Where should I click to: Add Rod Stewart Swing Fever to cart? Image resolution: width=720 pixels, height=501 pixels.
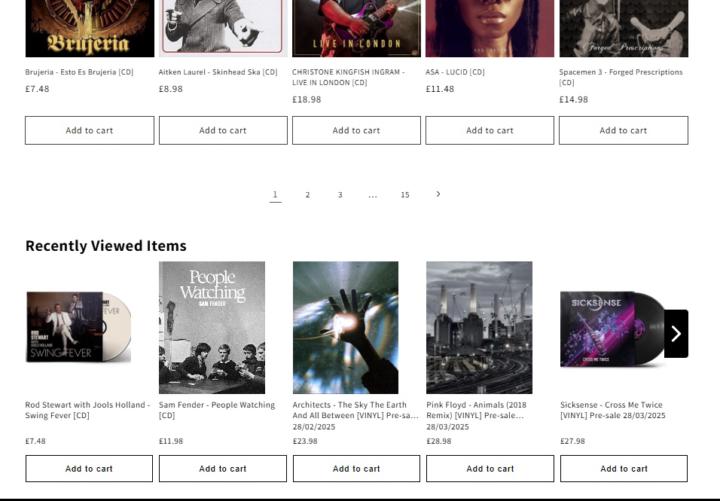click(x=89, y=469)
